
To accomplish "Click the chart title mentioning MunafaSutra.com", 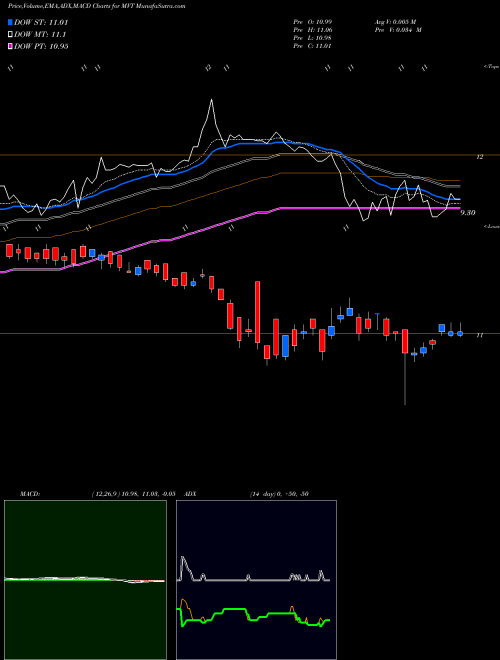I will [x=97, y=6].
